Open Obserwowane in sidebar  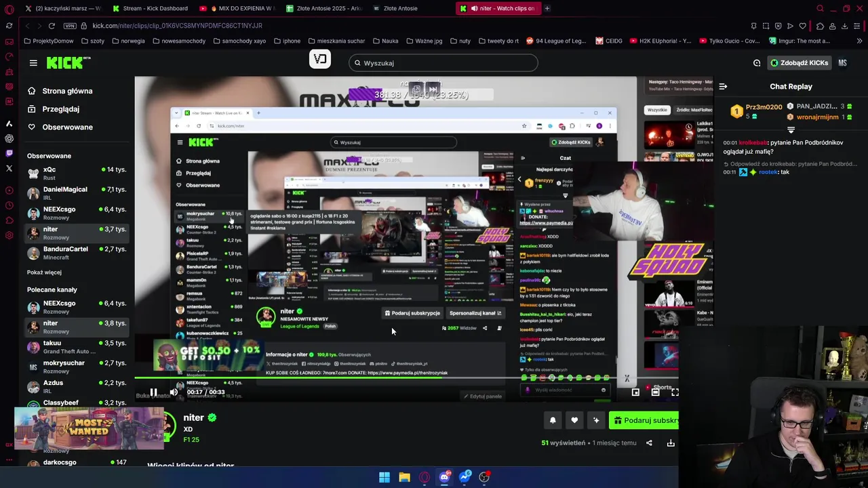pyautogui.click(x=67, y=127)
